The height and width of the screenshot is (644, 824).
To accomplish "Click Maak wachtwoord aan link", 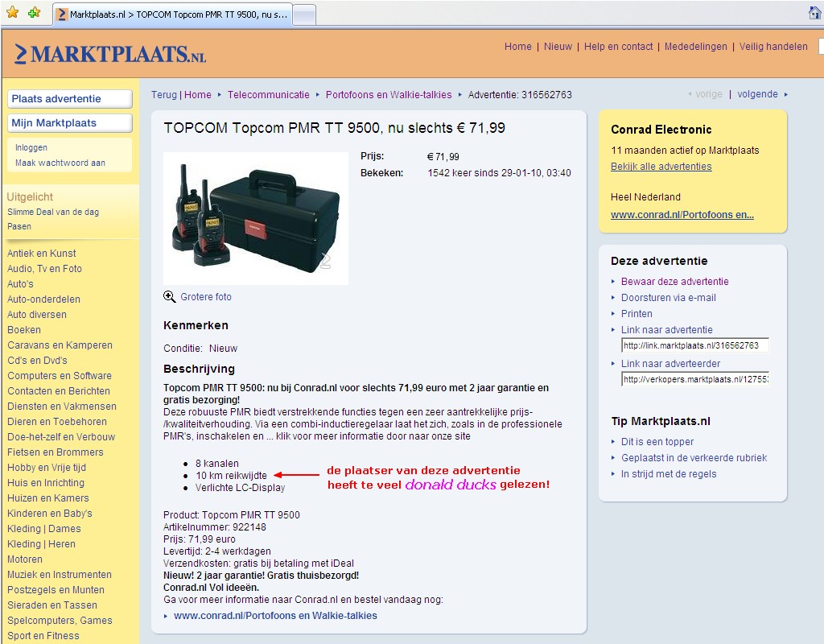I will coord(60,163).
